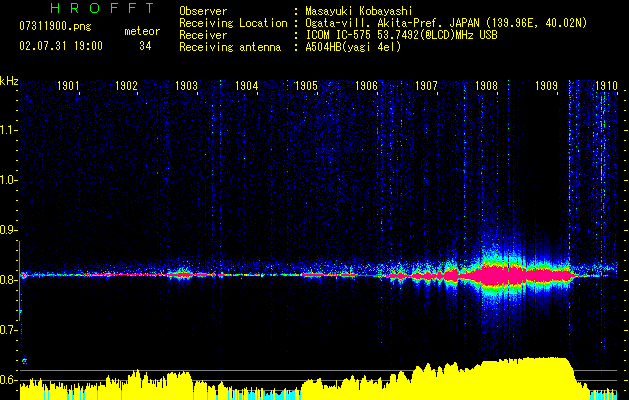Click the 1.1 frequency axis label
The height and width of the screenshot is (400, 629).
point(8,130)
